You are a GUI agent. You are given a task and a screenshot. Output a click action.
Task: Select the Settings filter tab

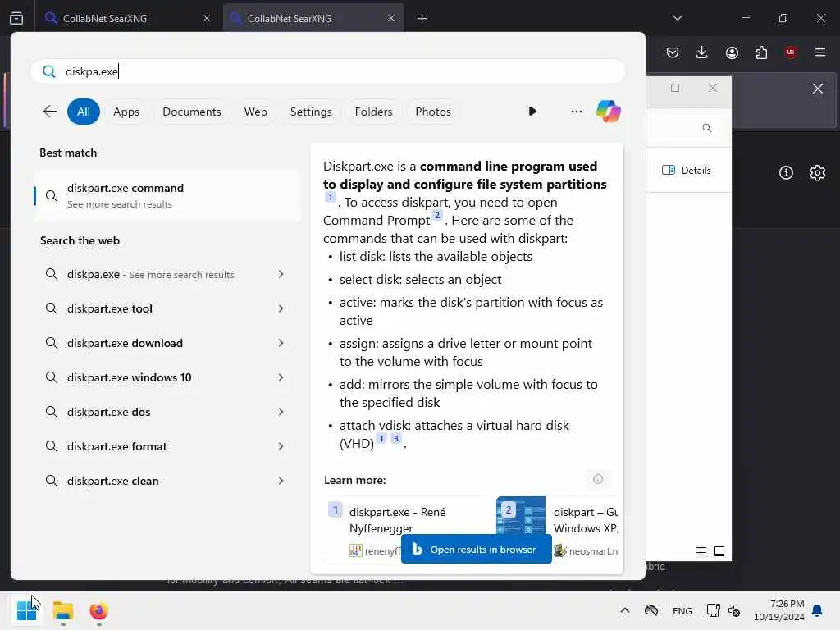[311, 112]
